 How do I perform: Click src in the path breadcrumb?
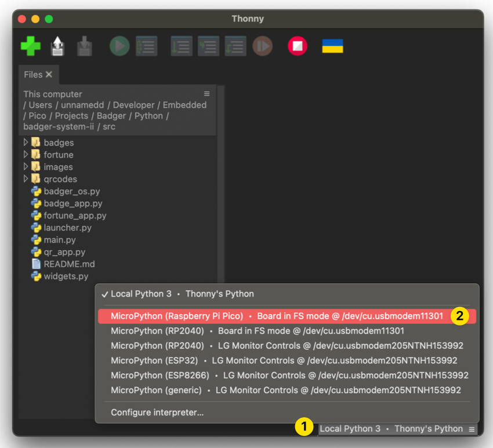[109, 127]
